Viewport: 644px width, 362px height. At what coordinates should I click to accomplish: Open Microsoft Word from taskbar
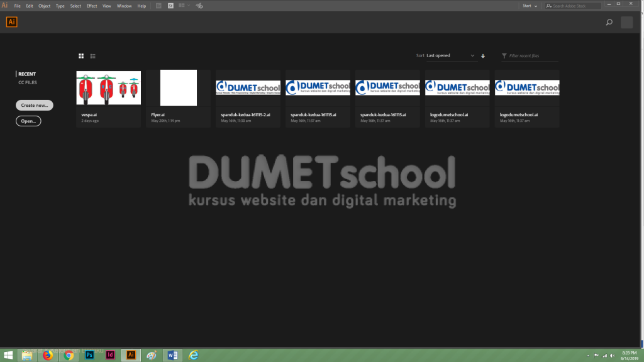[172, 355]
